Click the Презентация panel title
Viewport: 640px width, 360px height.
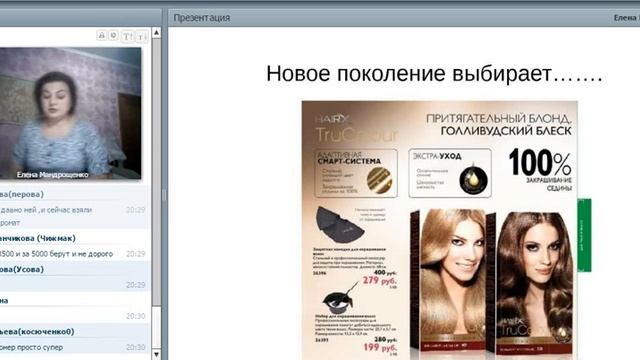click(x=202, y=18)
